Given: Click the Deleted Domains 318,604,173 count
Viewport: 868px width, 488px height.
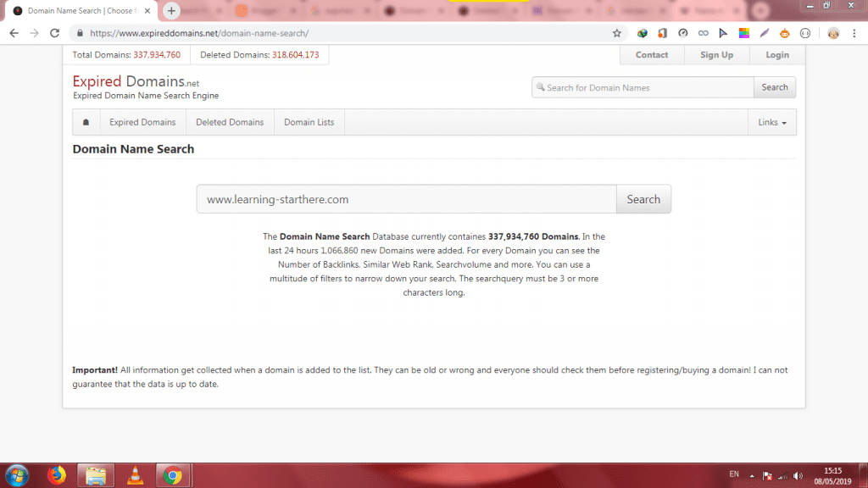Looking at the screenshot, I should tap(296, 55).
